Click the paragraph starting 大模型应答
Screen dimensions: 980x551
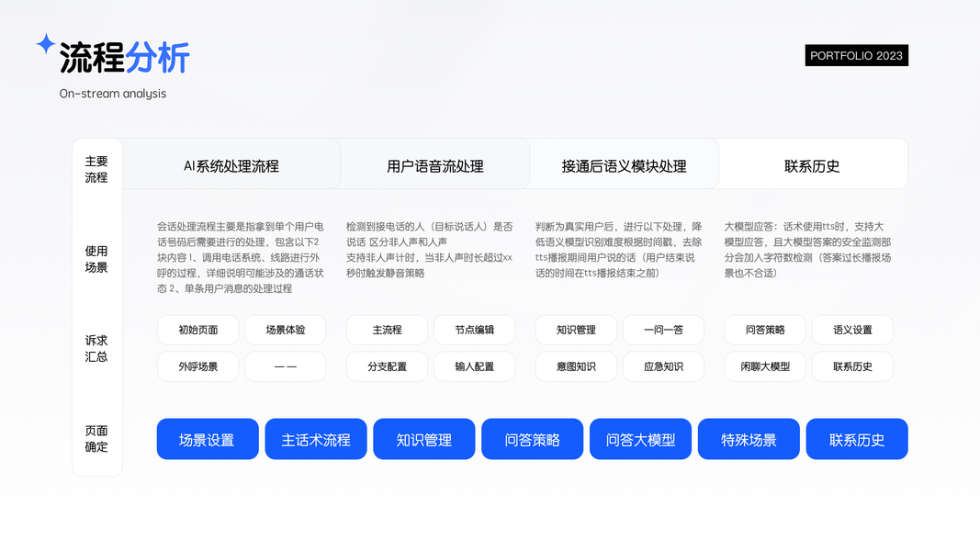tap(807, 250)
